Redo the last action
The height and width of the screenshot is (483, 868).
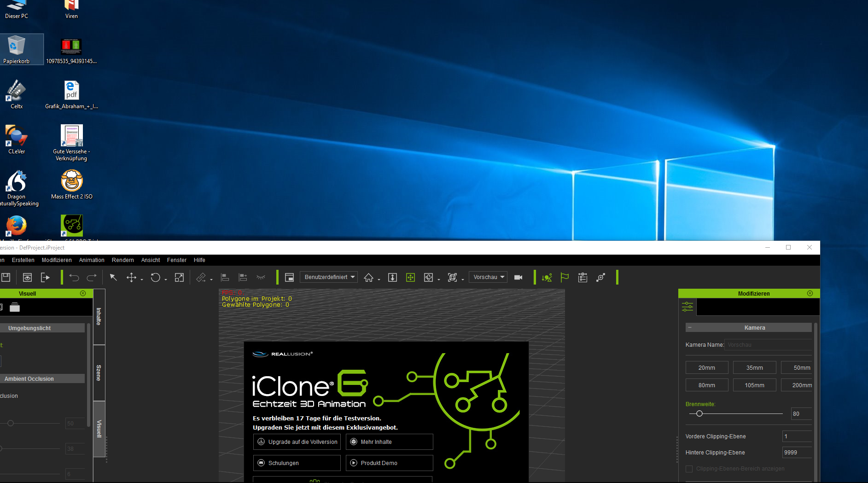(92, 277)
